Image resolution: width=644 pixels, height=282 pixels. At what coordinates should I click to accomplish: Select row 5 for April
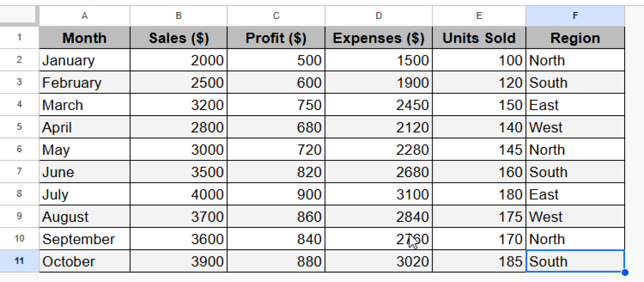click(x=19, y=127)
